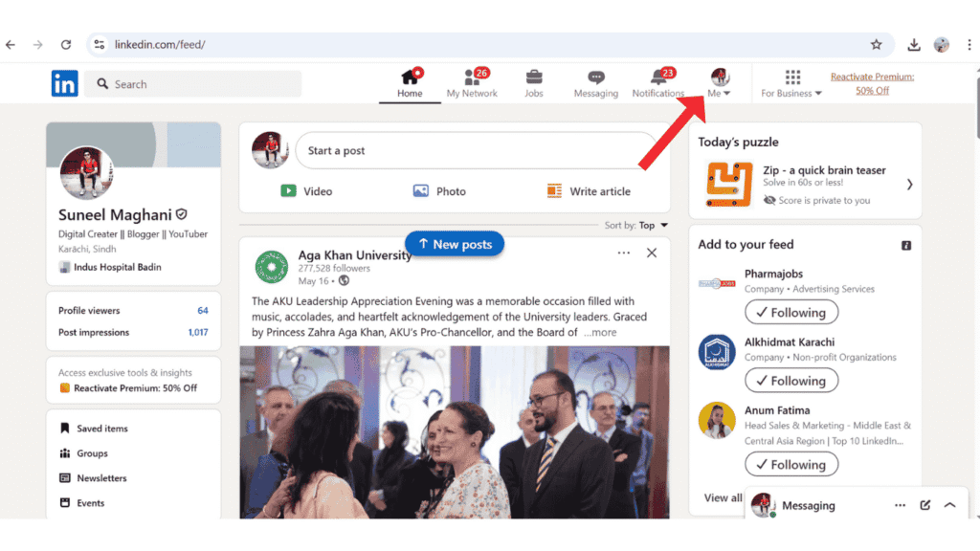Go to the Home tab
The image size is (980, 551).
(x=410, y=82)
